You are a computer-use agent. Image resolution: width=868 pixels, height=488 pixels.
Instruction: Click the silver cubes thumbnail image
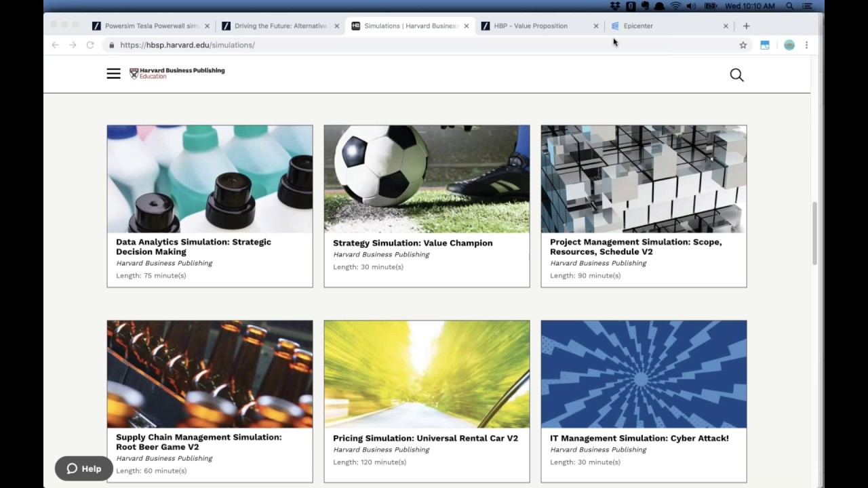coord(644,179)
